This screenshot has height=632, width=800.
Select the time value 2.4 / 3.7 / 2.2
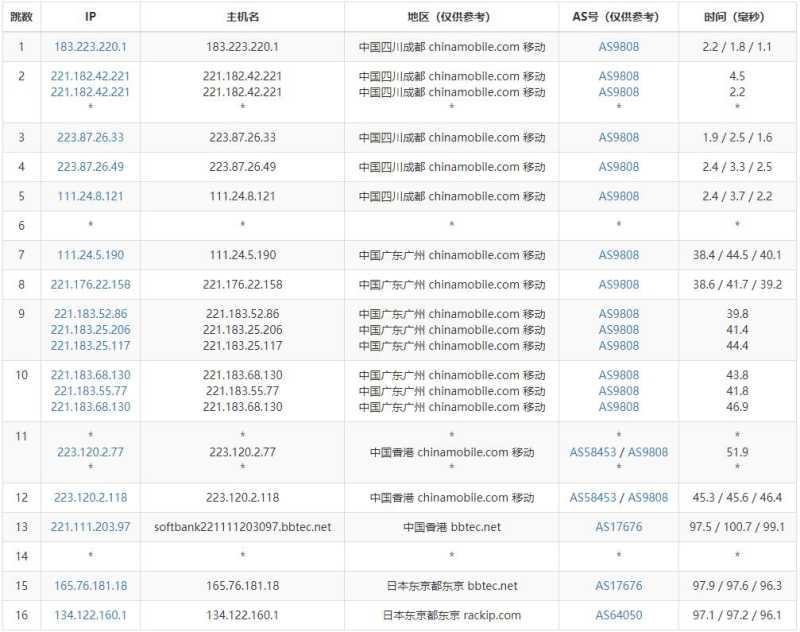(x=737, y=196)
